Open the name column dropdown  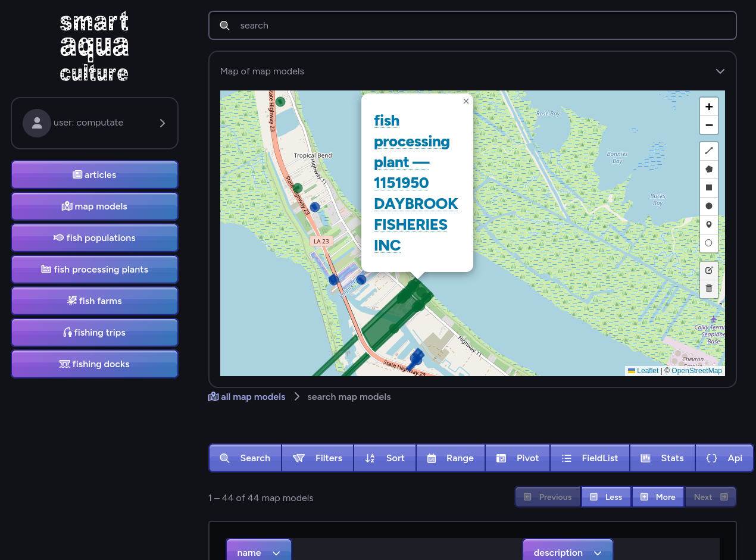pyautogui.click(x=258, y=552)
